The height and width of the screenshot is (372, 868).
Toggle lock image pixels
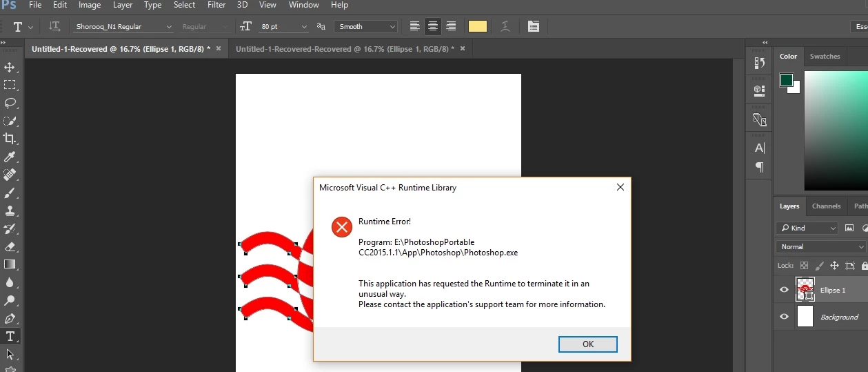point(819,265)
